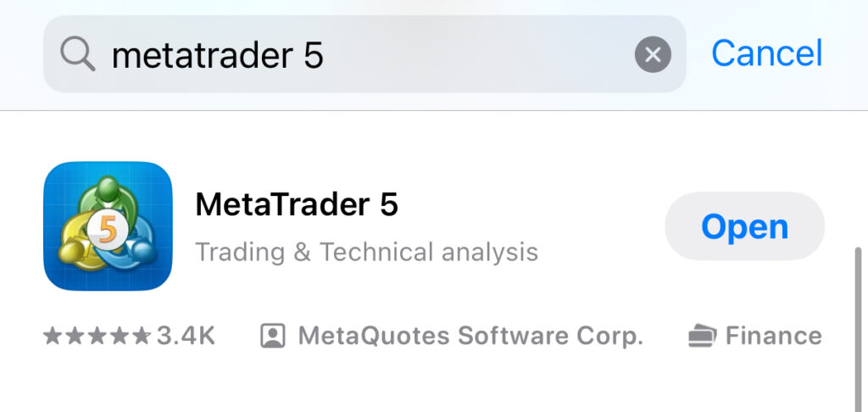Click the Finance category icon
Image resolution: width=868 pixels, height=412 pixels.
(702, 337)
